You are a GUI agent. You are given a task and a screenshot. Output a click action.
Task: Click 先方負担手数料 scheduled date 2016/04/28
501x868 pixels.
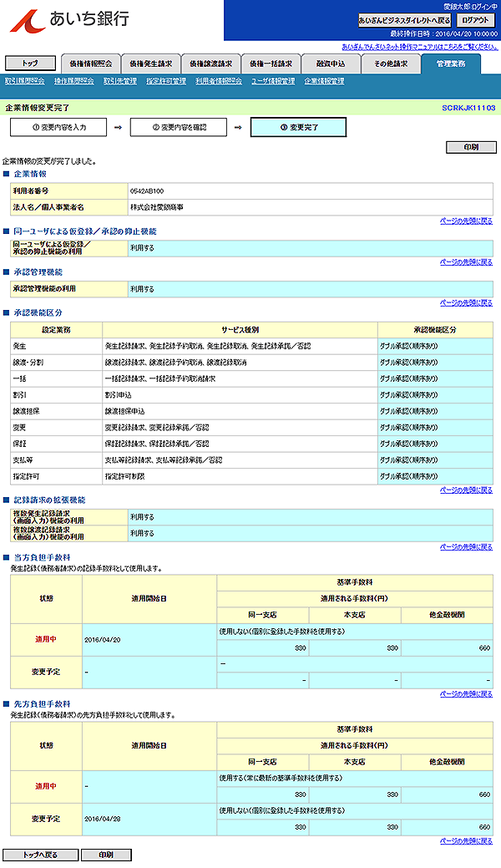[x=103, y=819]
